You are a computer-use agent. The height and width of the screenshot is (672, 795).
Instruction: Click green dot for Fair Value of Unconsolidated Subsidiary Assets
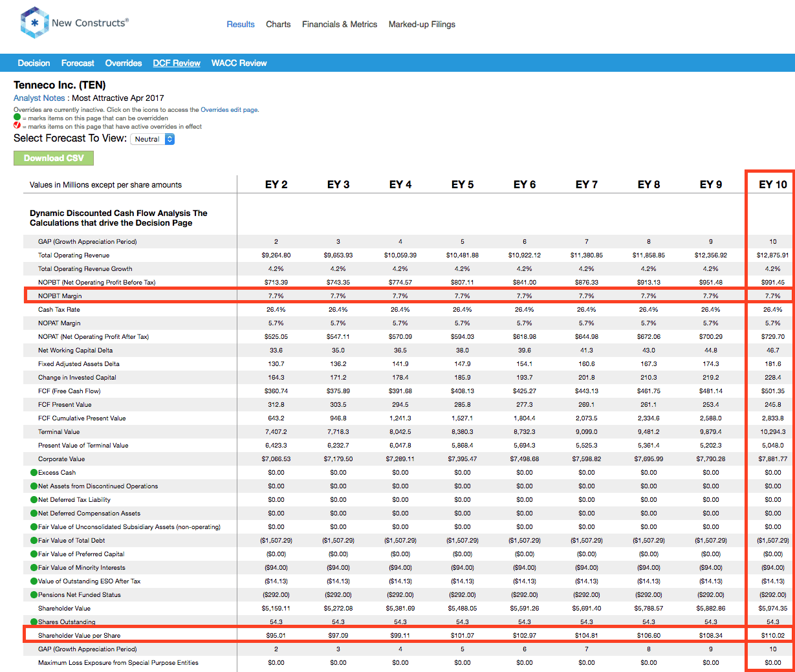[34, 527]
